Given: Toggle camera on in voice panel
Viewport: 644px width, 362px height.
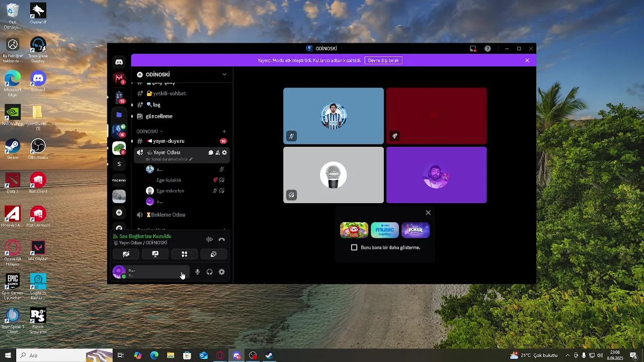Looking at the screenshot, I should [x=126, y=254].
